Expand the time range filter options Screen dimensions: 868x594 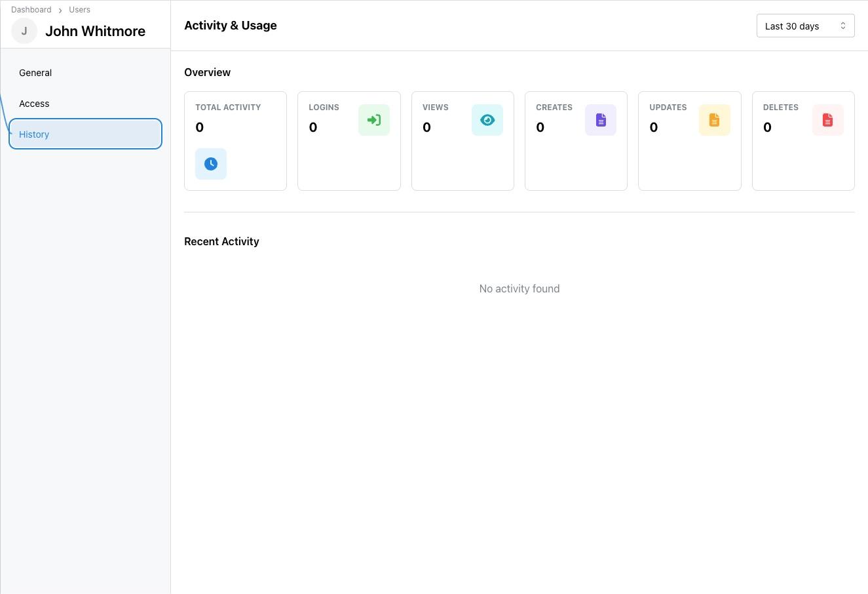click(805, 26)
